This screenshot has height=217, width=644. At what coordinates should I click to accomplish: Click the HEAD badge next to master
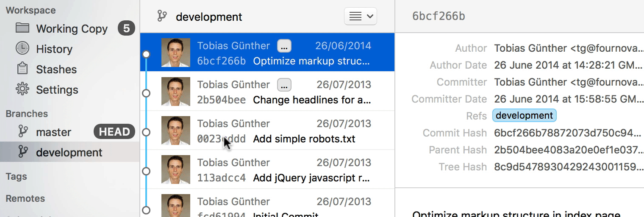[114, 132]
